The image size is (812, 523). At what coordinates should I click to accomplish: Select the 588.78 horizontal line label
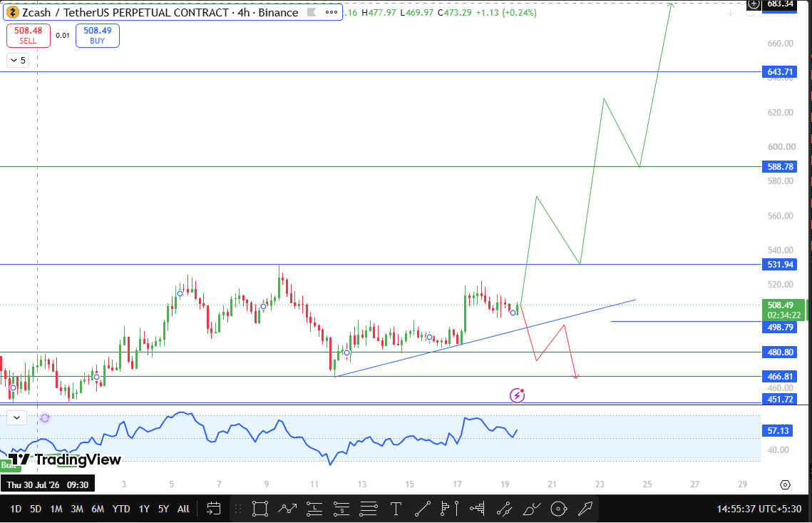click(x=780, y=166)
